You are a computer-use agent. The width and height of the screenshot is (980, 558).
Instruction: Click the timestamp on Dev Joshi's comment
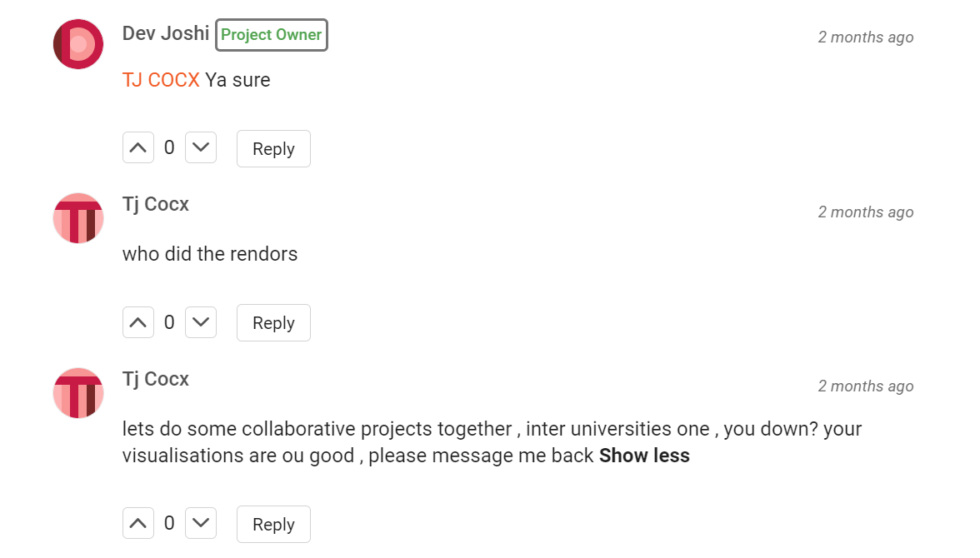(865, 37)
